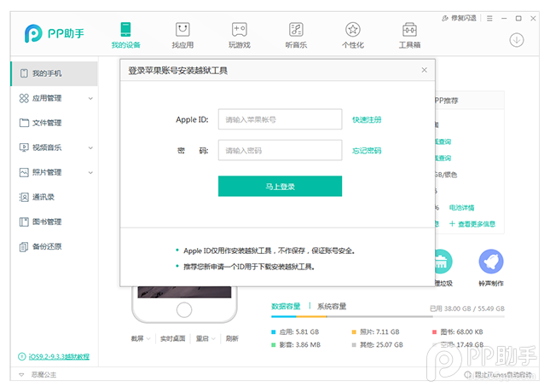Click the 忘记密码 link
550x392 pixels.
click(367, 151)
